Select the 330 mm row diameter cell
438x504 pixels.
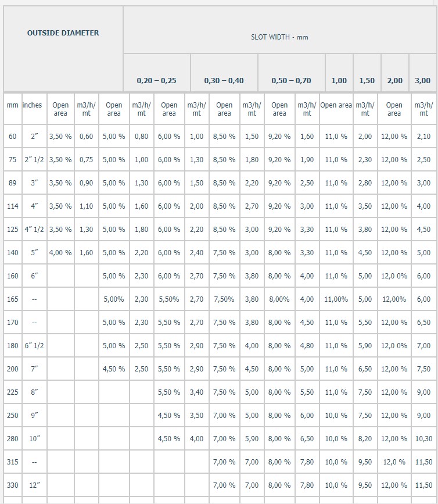click(x=13, y=485)
